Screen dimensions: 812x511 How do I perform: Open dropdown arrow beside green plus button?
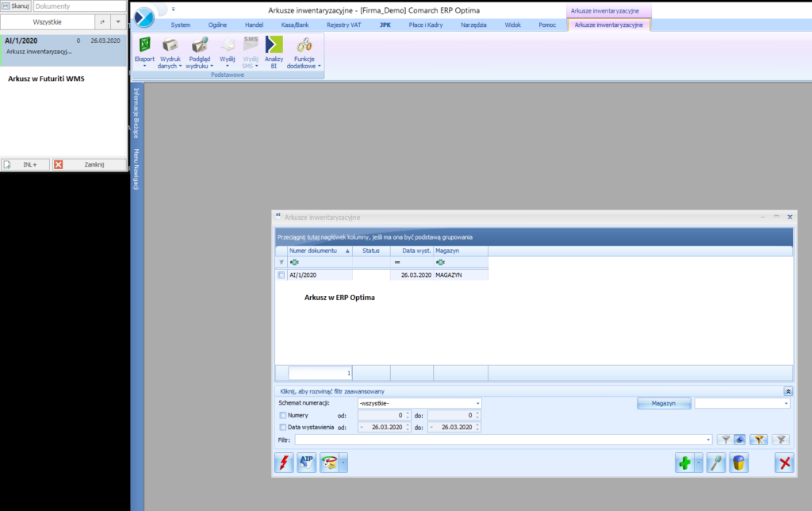[x=699, y=463]
